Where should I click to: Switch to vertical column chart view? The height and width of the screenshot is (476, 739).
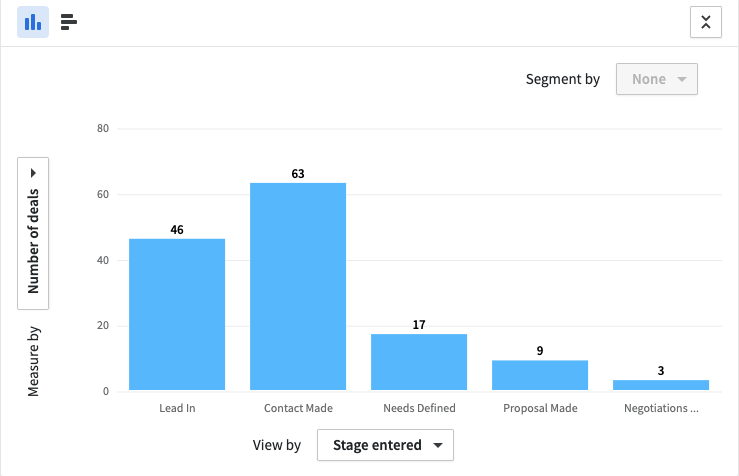pyautogui.click(x=33, y=22)
